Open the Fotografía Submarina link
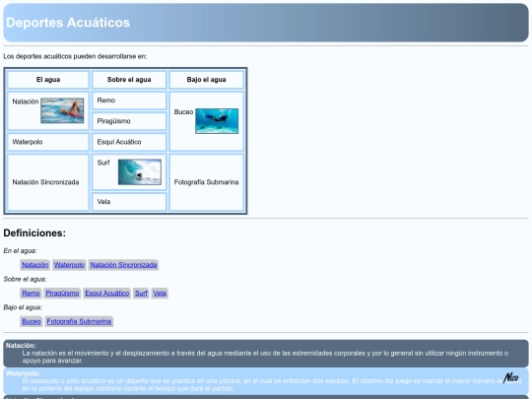Viewport: 532px width, 399px height. tap(79, 321)
